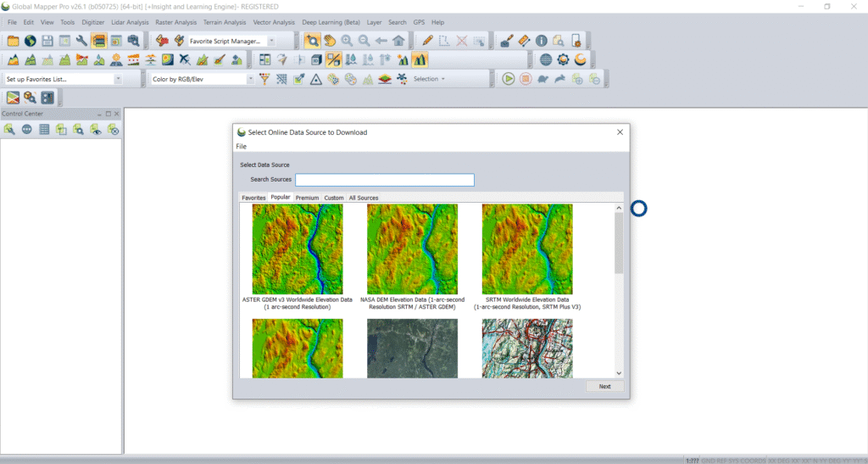This screenshot has height=464, width=868.
Task: Close the Select Online Data Source dialog
Action: 620,131
